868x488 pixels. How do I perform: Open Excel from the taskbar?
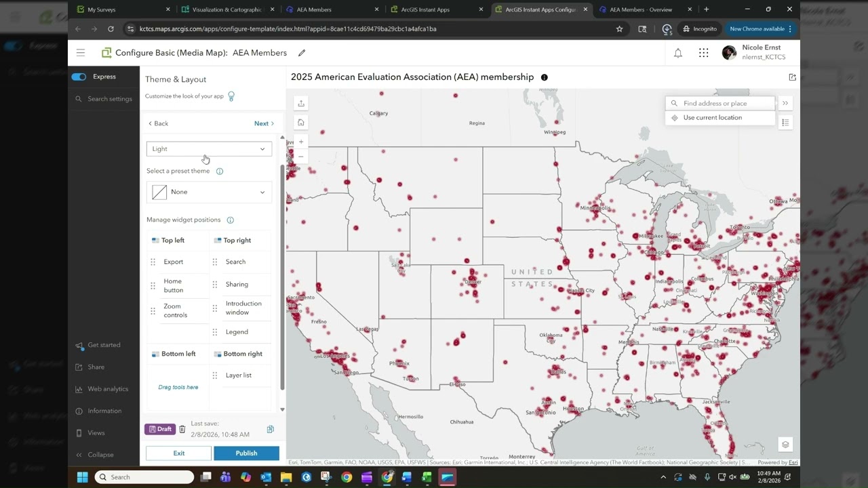tap(427, 477)
